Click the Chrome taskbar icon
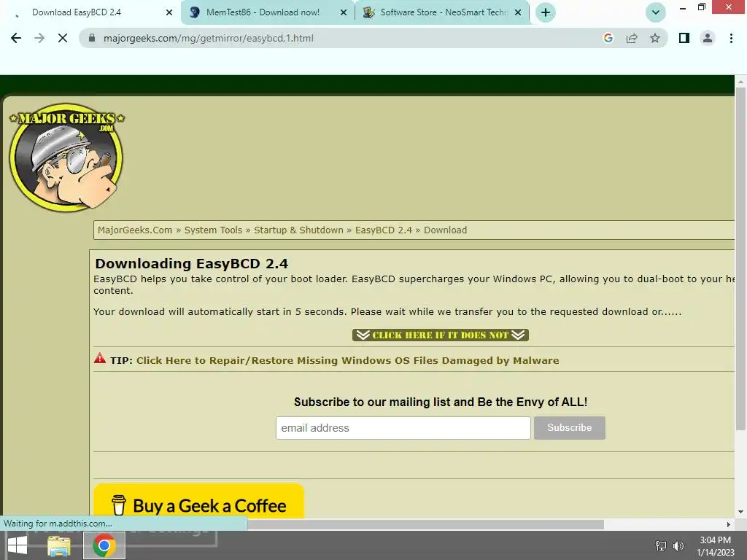The image size is (747, 560). [104, 545]
